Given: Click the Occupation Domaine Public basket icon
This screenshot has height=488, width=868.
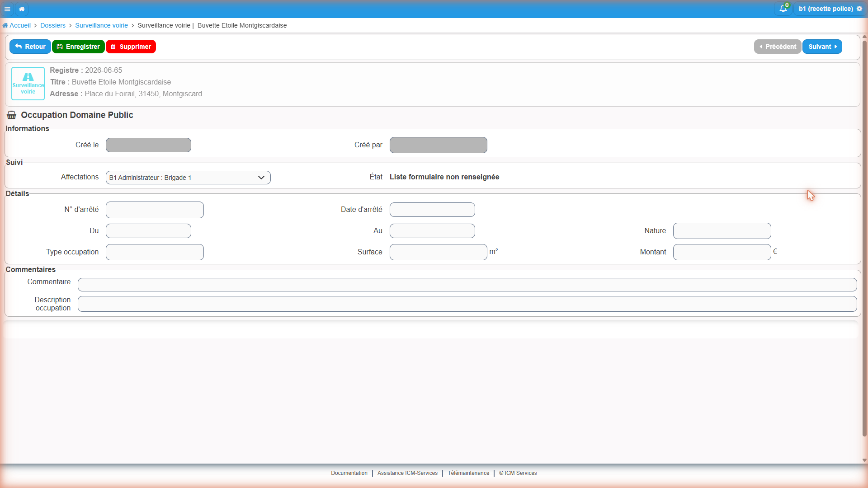Looking at the screenshot, I should 11,115.
